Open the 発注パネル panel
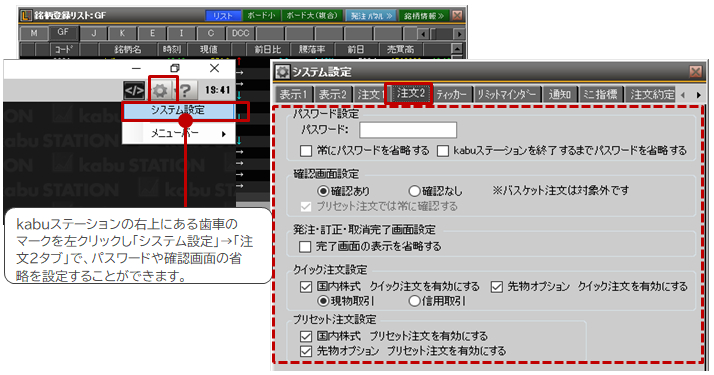Screen dimensions: 714x375 (372, 15)
